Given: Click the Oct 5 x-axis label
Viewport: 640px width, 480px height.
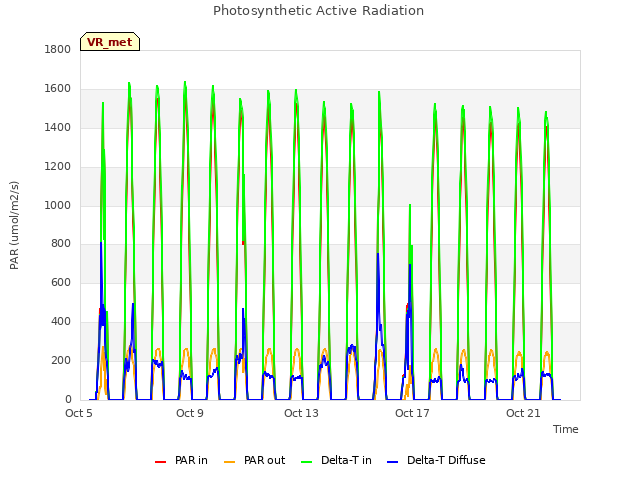Looking at the screenshot, I should pyautogui.click(x=79, y=413).
